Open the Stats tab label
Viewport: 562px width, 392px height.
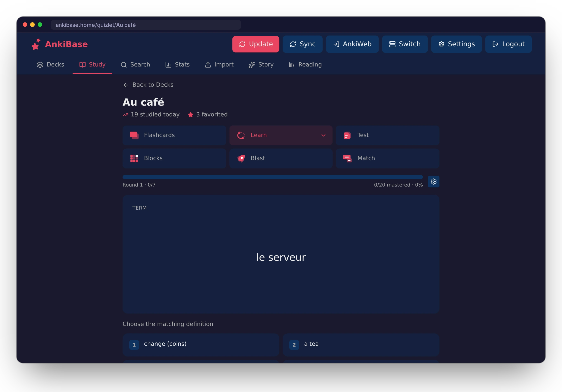182,65
